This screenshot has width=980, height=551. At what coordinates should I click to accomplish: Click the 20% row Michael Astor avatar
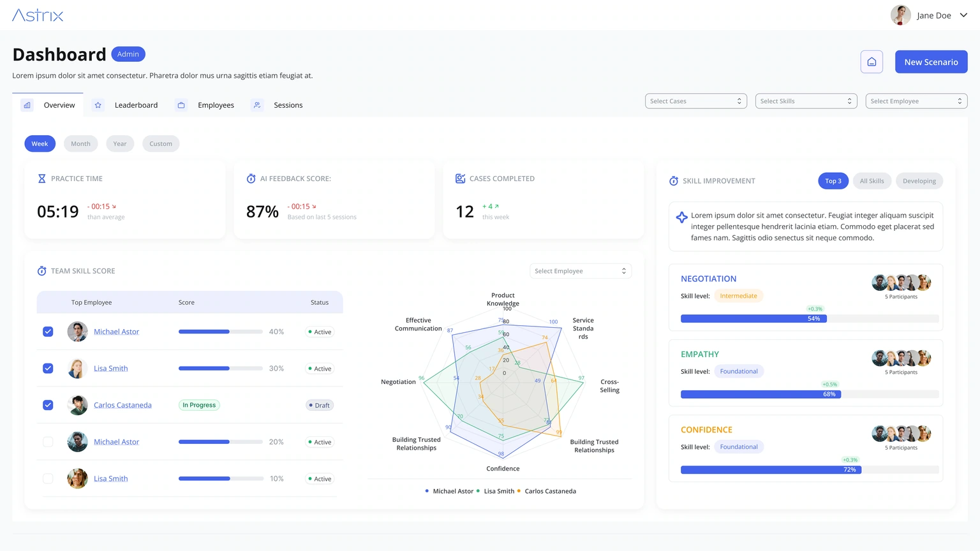77,442
